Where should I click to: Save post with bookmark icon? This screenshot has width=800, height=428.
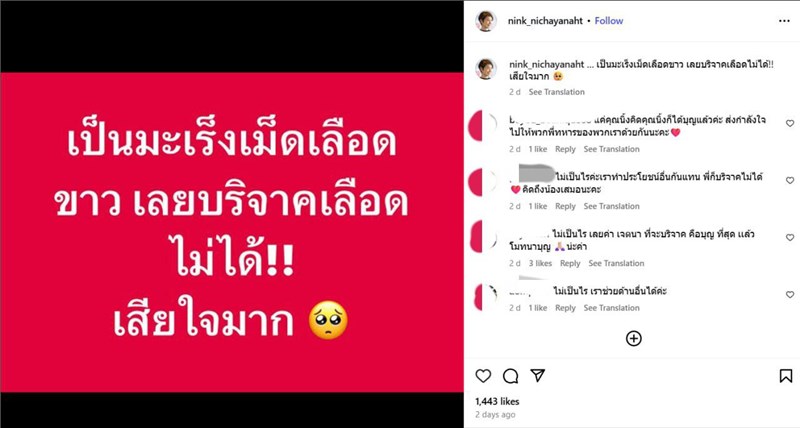786,376
